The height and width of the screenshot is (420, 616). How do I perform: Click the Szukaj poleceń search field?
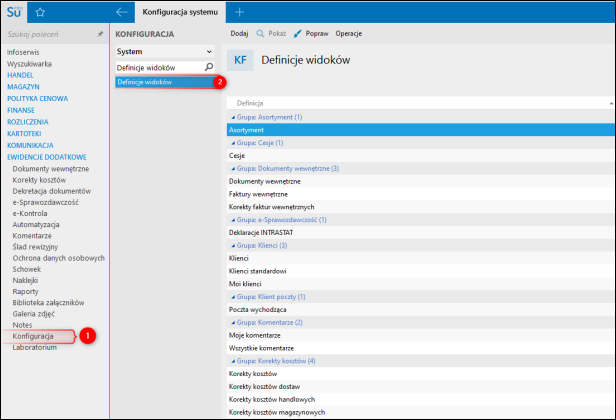[48, 33]
